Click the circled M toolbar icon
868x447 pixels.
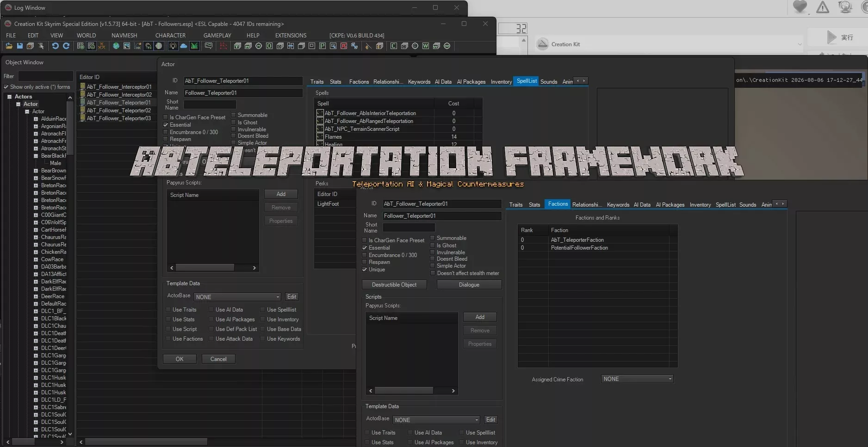click(x=259, y=46)
